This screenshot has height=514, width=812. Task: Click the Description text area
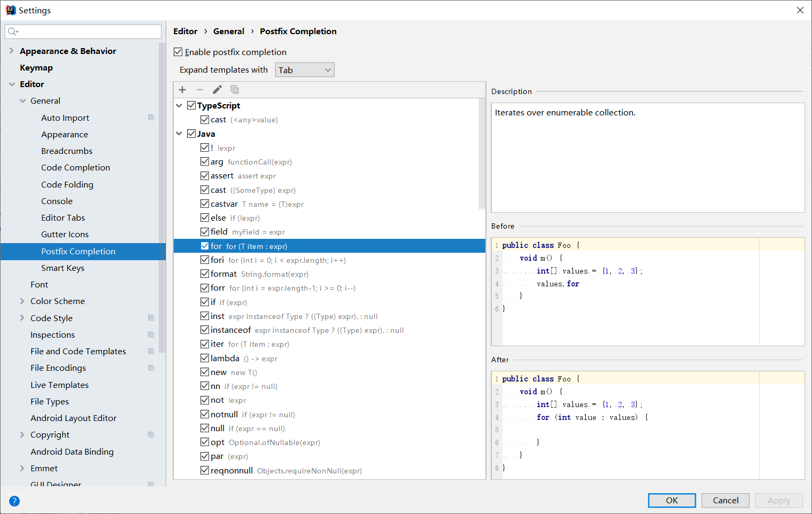648,158
